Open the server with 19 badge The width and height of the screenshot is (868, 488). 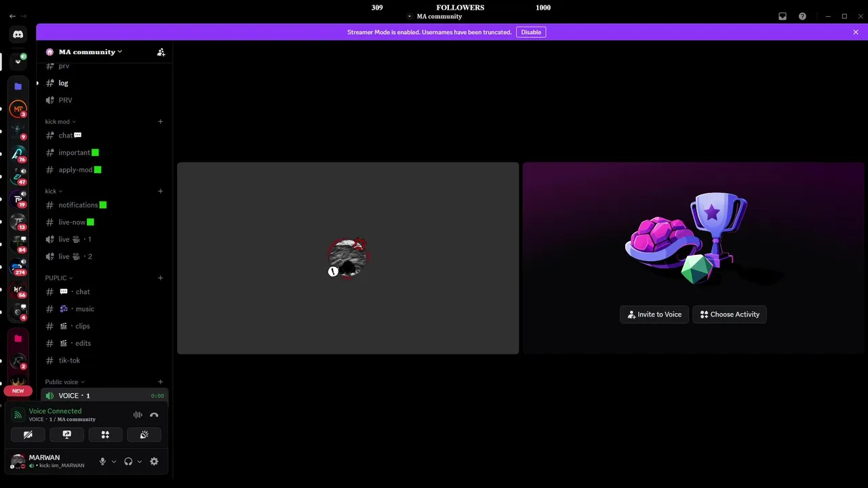[x=18, y=199]
